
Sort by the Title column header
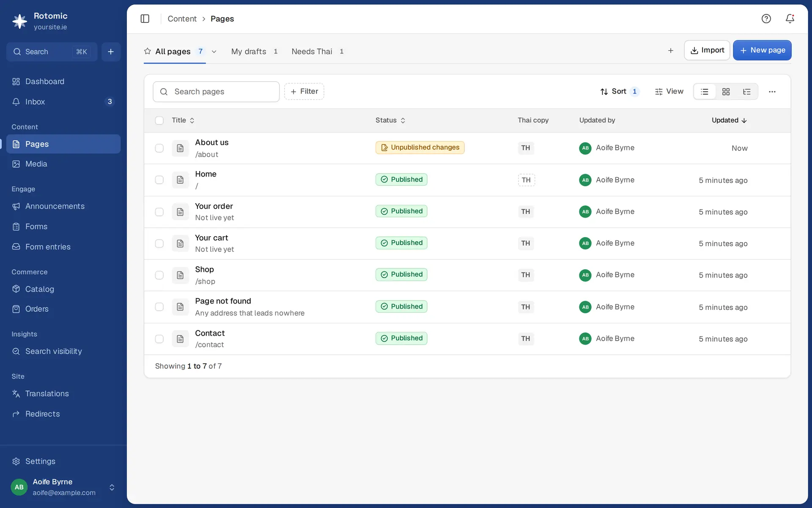pos(183,121)
